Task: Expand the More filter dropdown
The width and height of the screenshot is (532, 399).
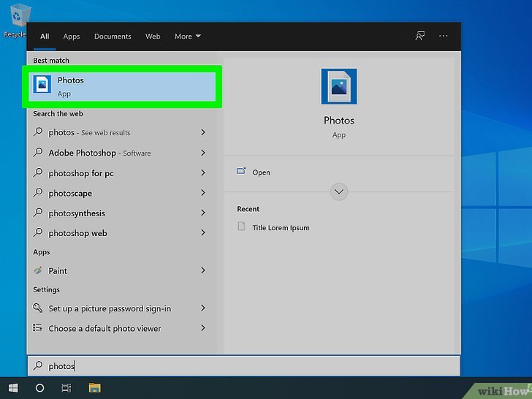Action: coord(187,36)
